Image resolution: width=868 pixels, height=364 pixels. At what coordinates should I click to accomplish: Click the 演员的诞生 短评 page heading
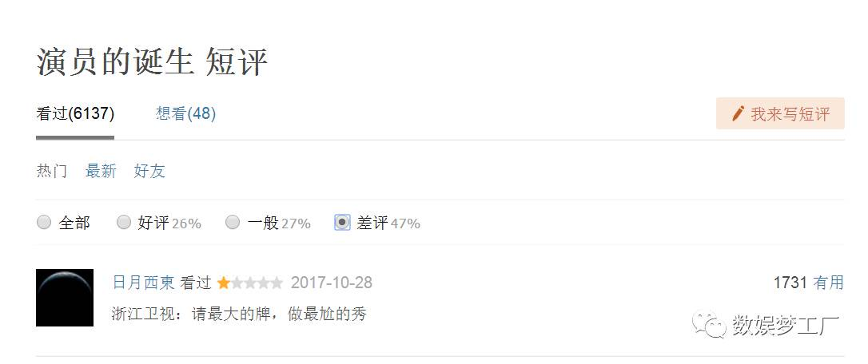tap(152, 62)
